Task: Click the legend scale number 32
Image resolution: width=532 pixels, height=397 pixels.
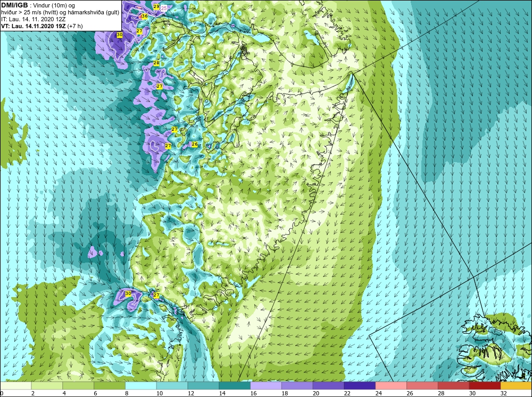Action: 503,393
